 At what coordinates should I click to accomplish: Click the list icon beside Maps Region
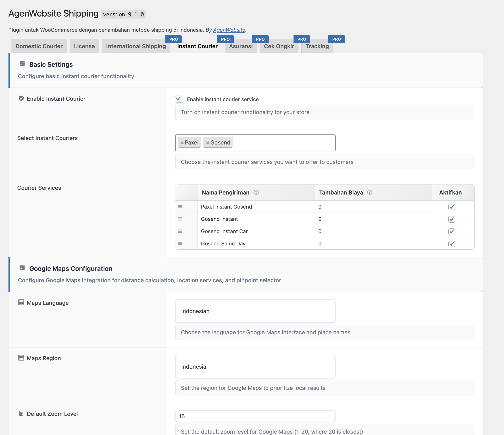pyautogui.click(x=21, y=358)
